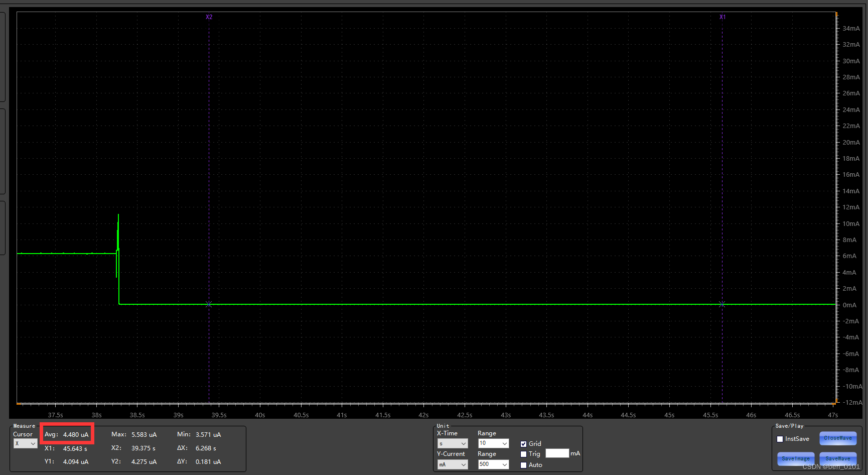This screenshot has width=868, height=475.
Task: Click the 10mA label on the current axis
Action: coord(851,224)
